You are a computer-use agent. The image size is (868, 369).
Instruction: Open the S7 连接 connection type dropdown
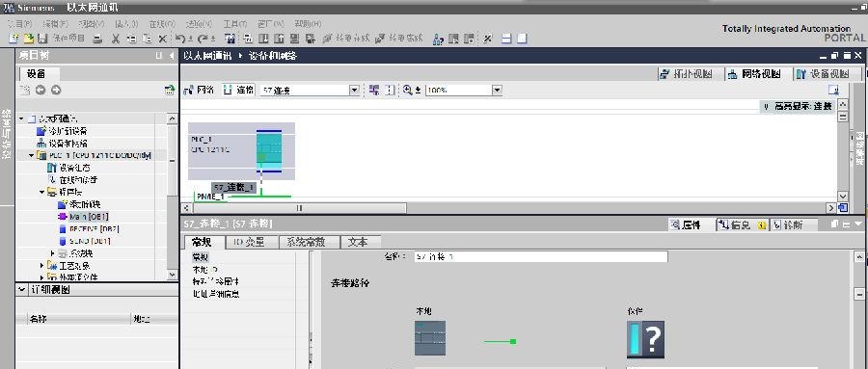354,90
